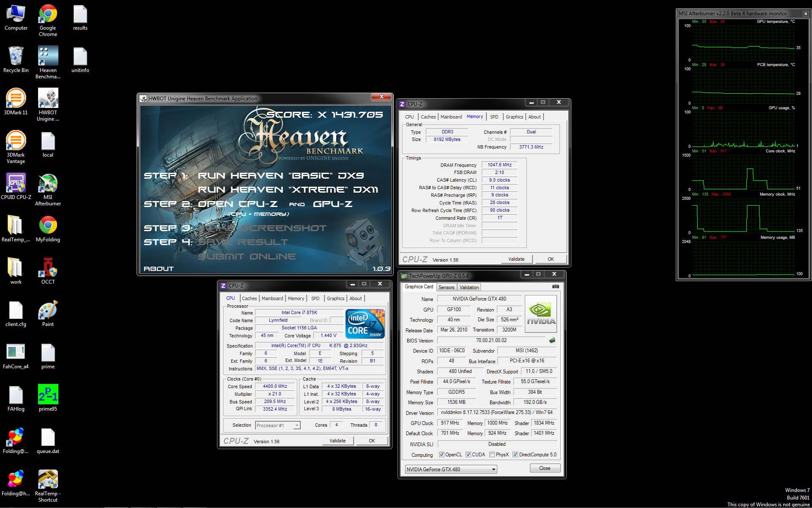
Task: Click the NB Frequency 3771.3 MHz value
Action: 531,147
